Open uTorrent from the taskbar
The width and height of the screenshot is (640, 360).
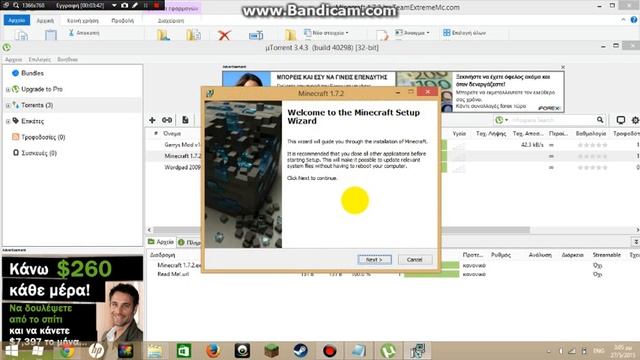click(x=388, y=351)
